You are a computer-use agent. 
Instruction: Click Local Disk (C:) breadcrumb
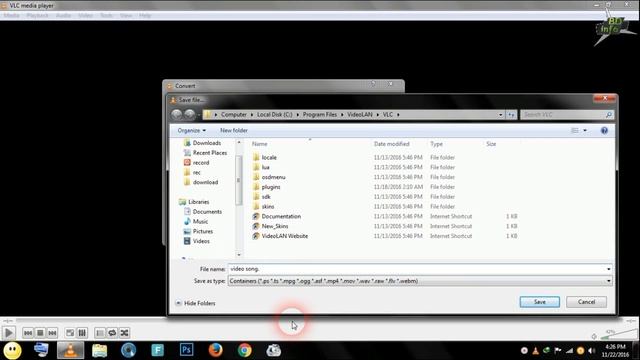(x=274, y=115)
